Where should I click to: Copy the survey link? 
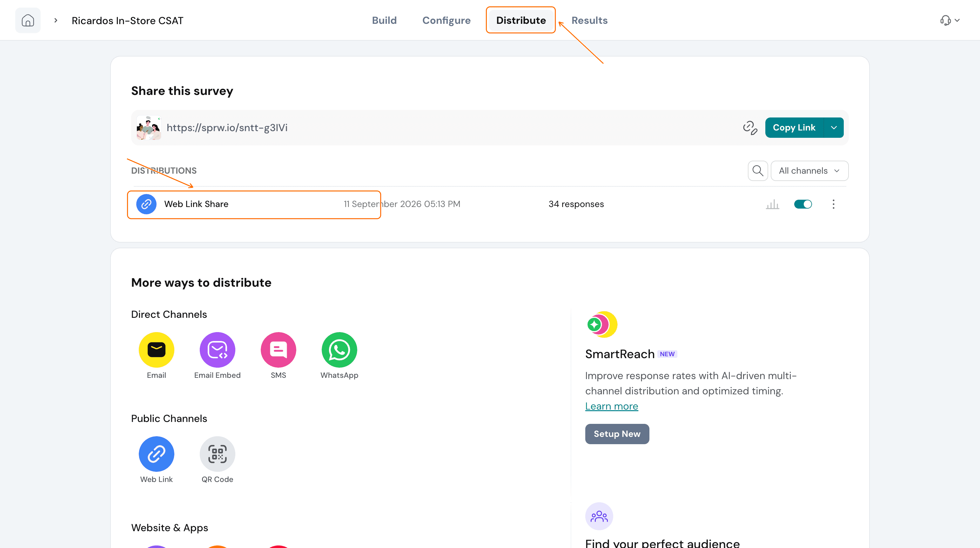[x=794, y=128]
